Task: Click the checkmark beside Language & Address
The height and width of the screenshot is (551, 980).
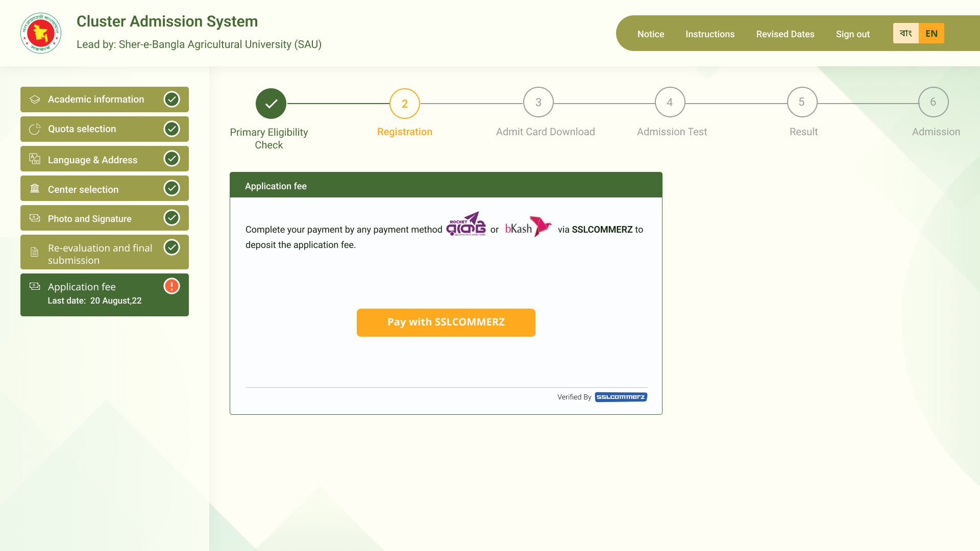Action: (x=171, y=159)
